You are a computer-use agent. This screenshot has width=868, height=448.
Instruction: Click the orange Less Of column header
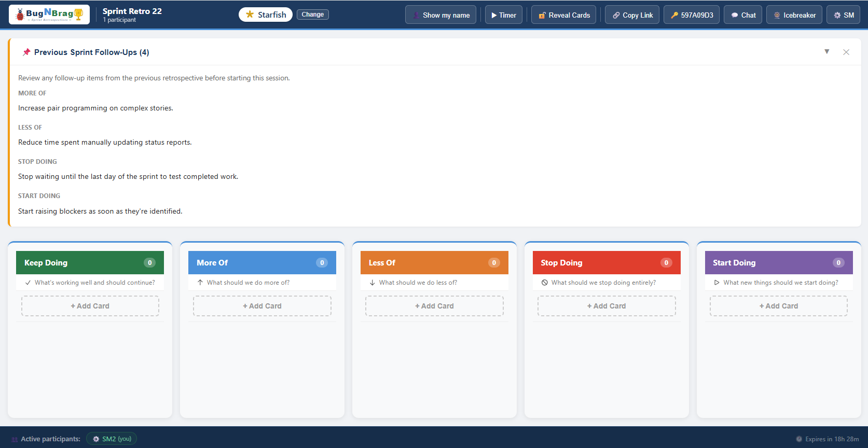click(434, 263)
